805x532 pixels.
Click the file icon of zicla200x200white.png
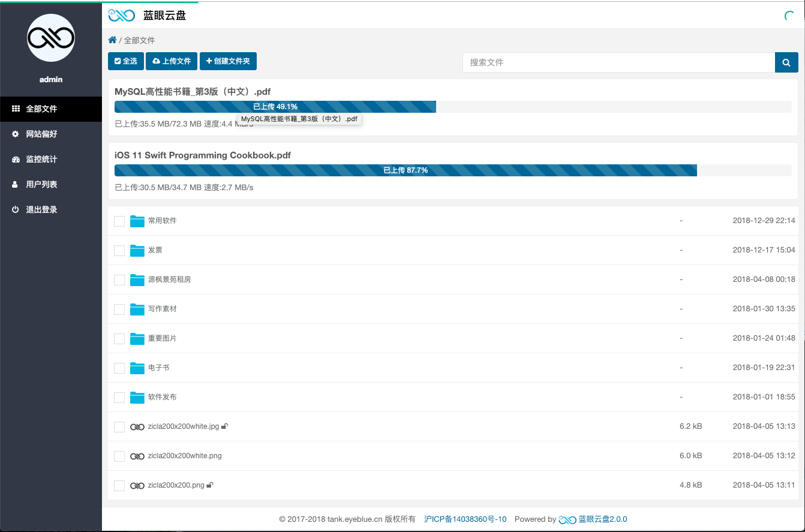pos(137,456)
